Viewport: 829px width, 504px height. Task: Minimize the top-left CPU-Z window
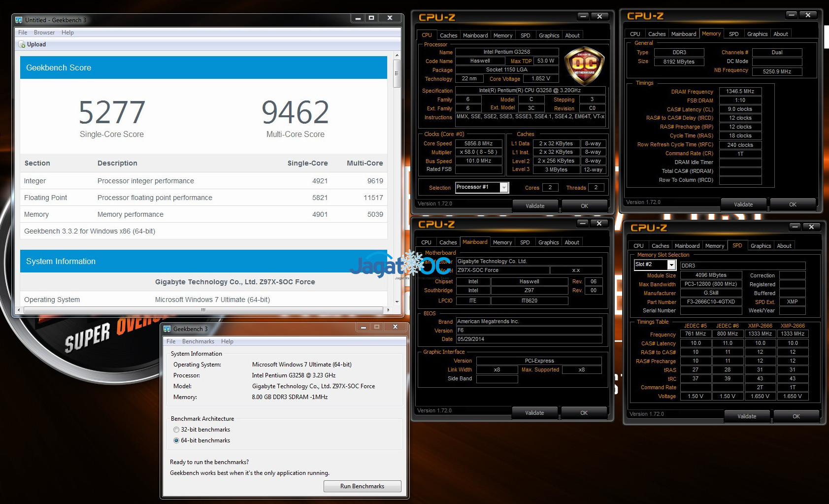[x=583, y=16]
